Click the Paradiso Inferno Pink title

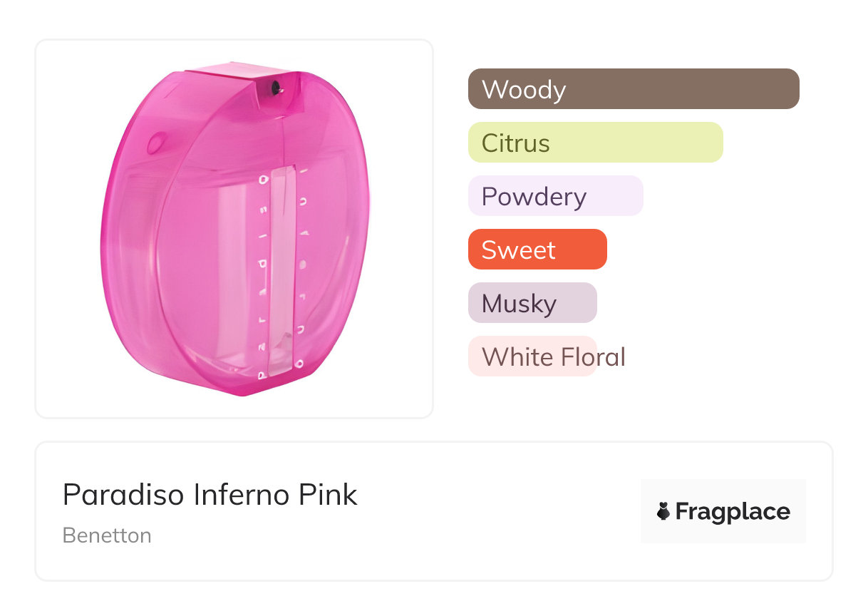tap(210, 494)
